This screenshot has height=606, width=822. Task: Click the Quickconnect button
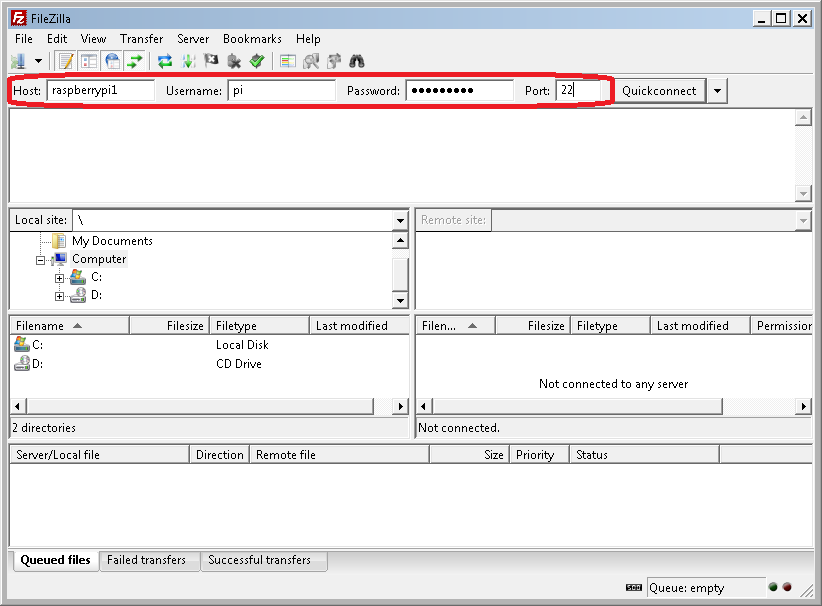(659, 91)
